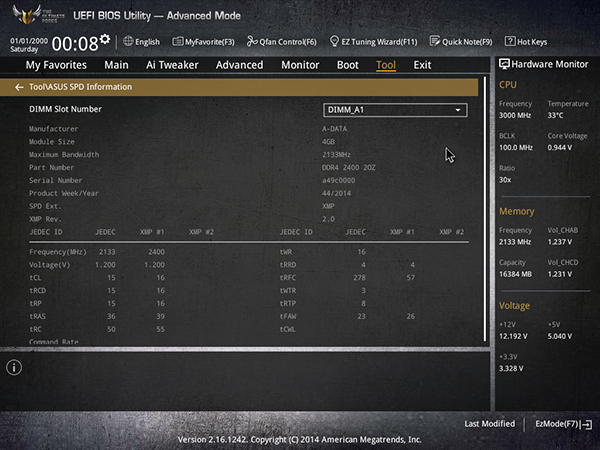Image resolution: width=600 pixels, height=450 pixels.
Task: Click the Tool\ASUS SPD Information breadcrumb
Action: point(80,87)
